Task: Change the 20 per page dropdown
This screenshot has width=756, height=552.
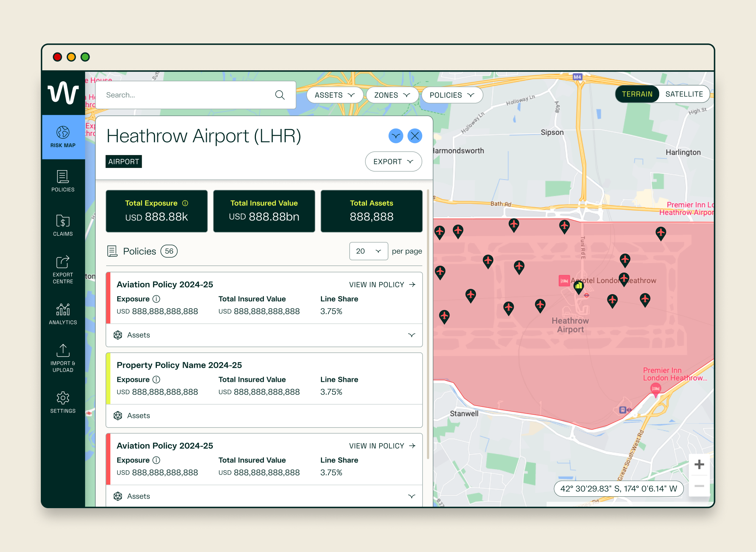Action: pos(369,251)
